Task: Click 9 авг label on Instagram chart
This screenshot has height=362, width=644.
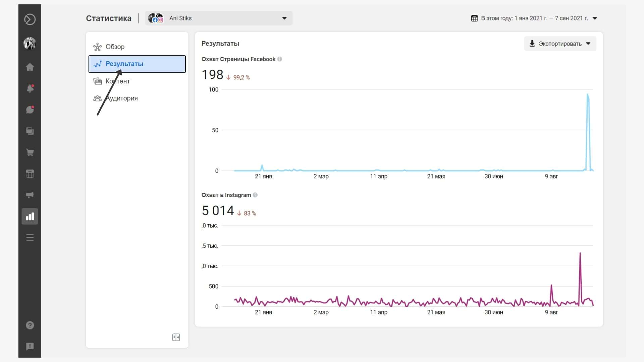Action: pyautogui.click(x=551, y=312)
